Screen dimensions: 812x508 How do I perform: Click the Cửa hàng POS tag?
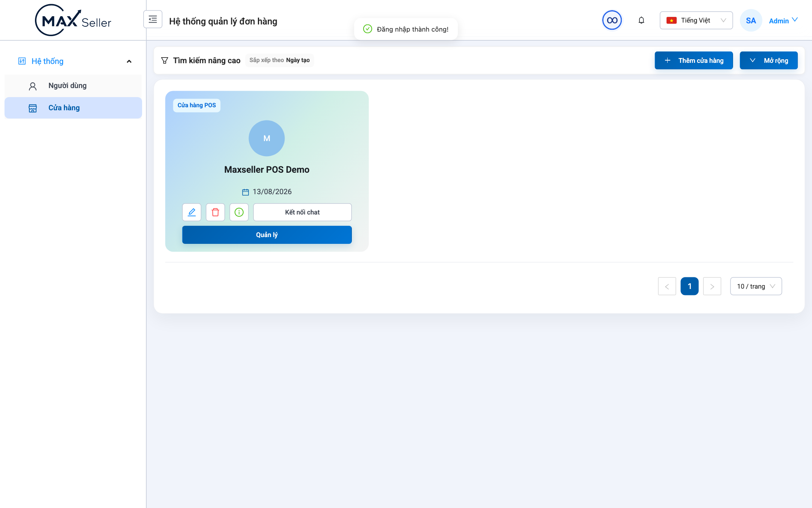[197, 105]
